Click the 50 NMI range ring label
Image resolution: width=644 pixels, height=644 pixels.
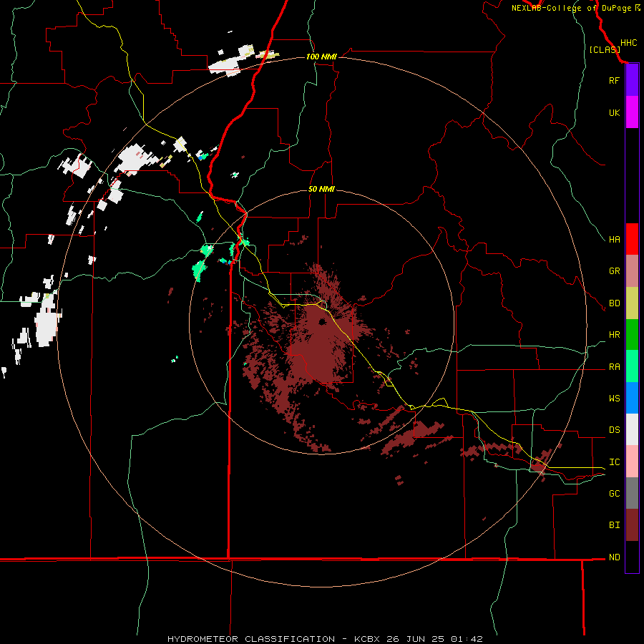point(321,189)
